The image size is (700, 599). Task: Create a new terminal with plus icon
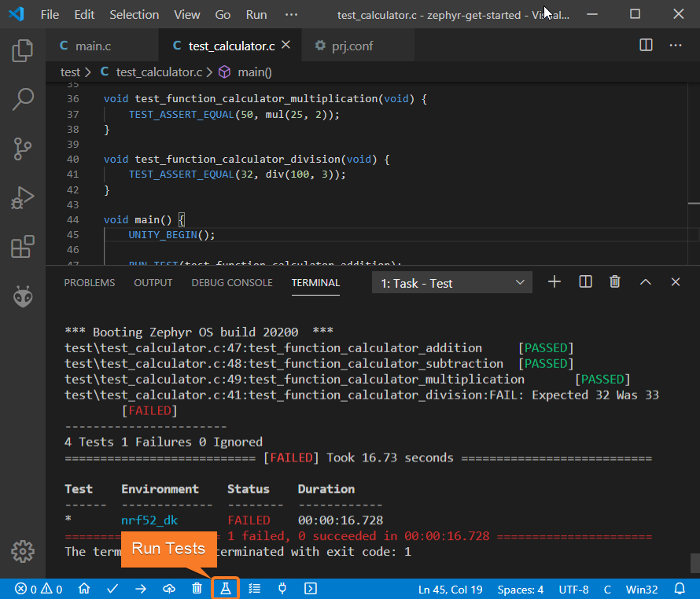click(554, 282)
